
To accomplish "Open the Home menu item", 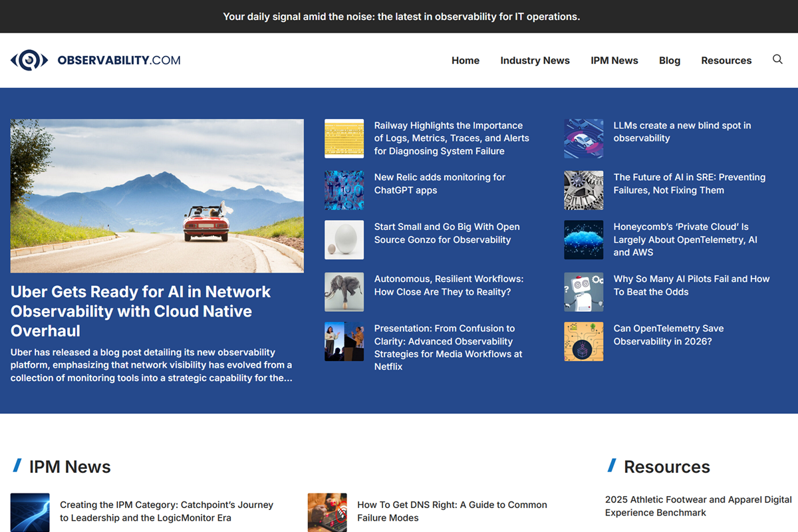I will click(465, 61).
